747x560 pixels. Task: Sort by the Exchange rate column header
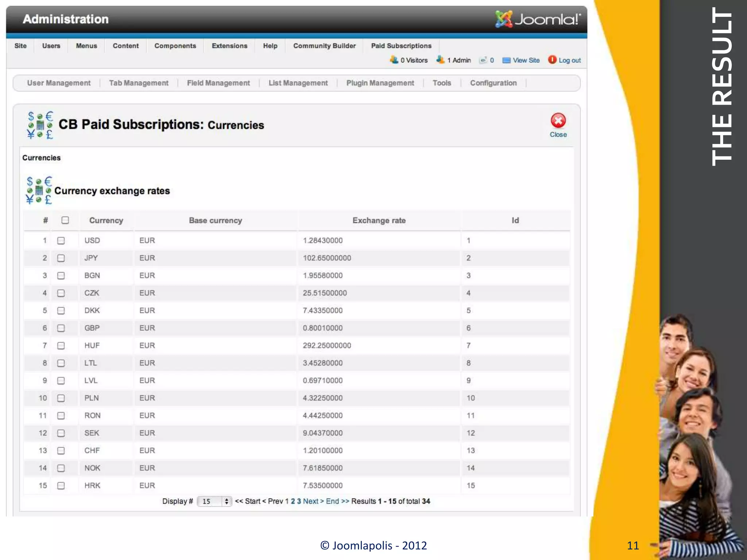pos(379,221)
